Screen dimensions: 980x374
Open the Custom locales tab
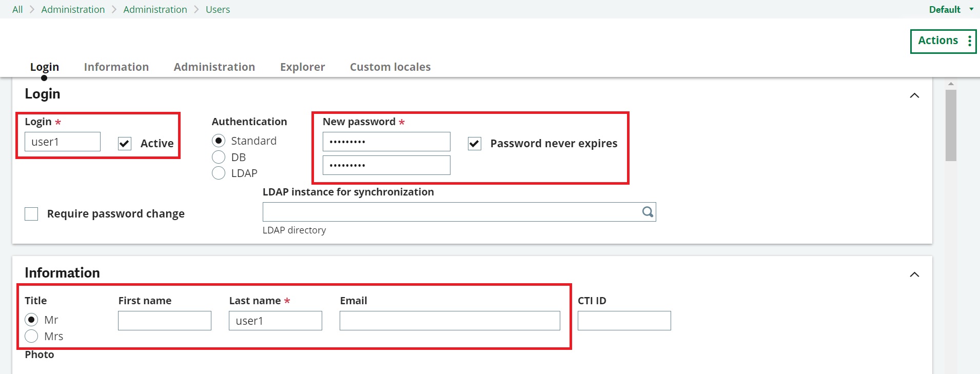click(390, 67)
